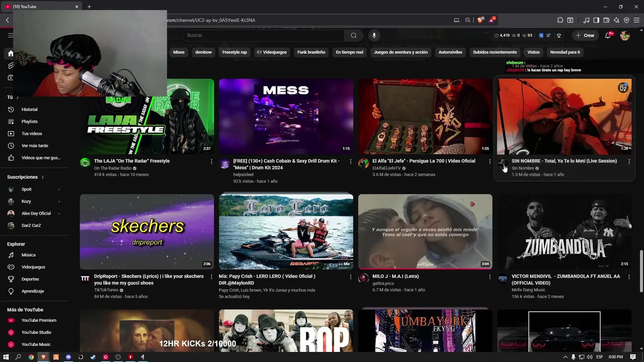Screen dimensions: 644x362
Task: Open the account avatar menu
Action: [625, 35]
